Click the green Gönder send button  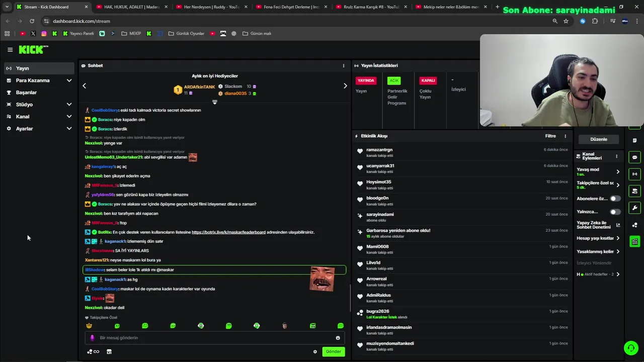tap(334, 351)
